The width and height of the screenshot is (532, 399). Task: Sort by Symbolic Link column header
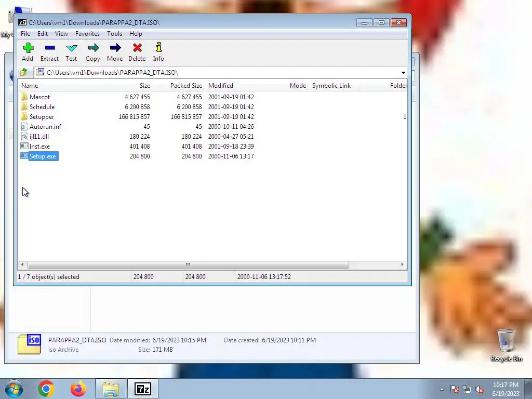coord(335,86)
